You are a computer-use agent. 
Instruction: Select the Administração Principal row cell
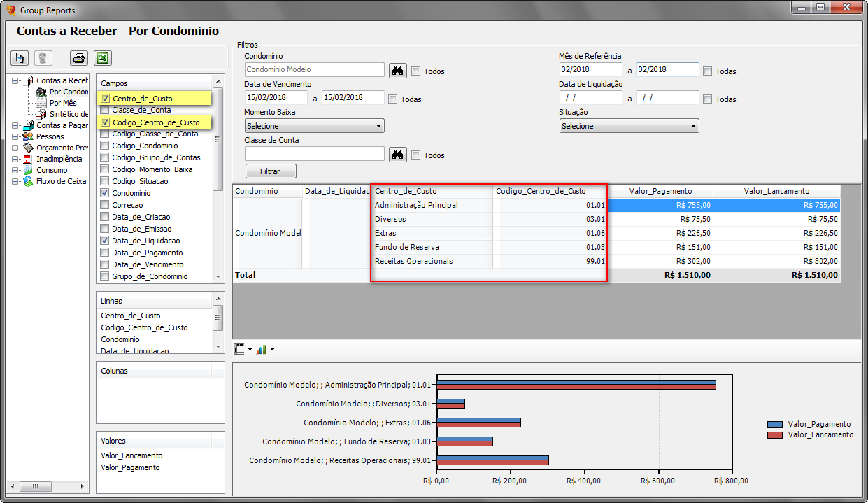click(432, 205)
